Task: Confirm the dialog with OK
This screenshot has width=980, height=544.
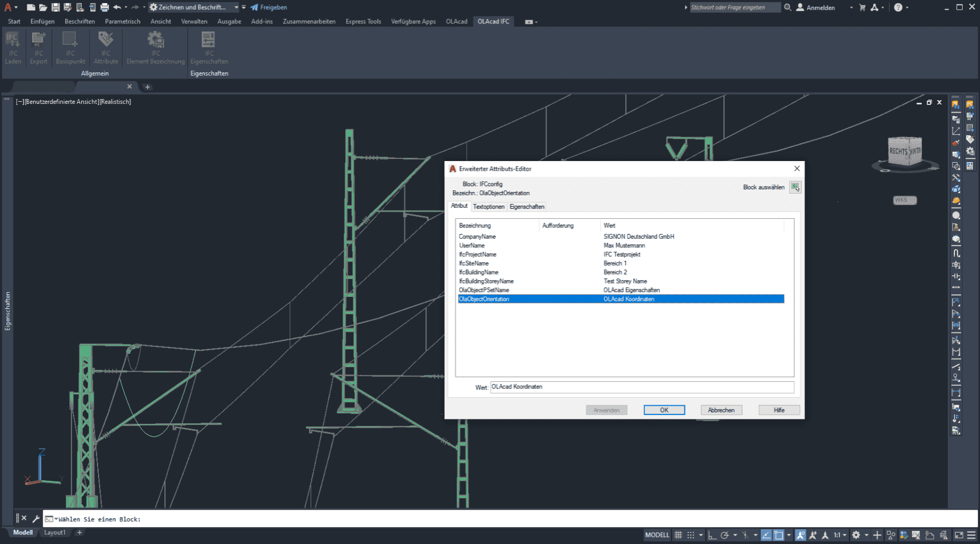Action: [664, 410]
